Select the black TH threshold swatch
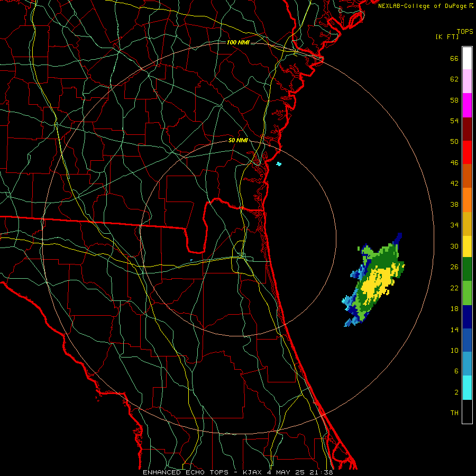The width and height of the screenshot is (476, 476). click(467, 411)
